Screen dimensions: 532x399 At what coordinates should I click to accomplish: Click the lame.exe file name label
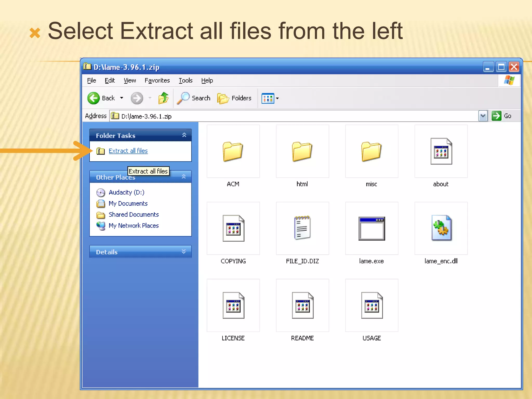(371, 261)
